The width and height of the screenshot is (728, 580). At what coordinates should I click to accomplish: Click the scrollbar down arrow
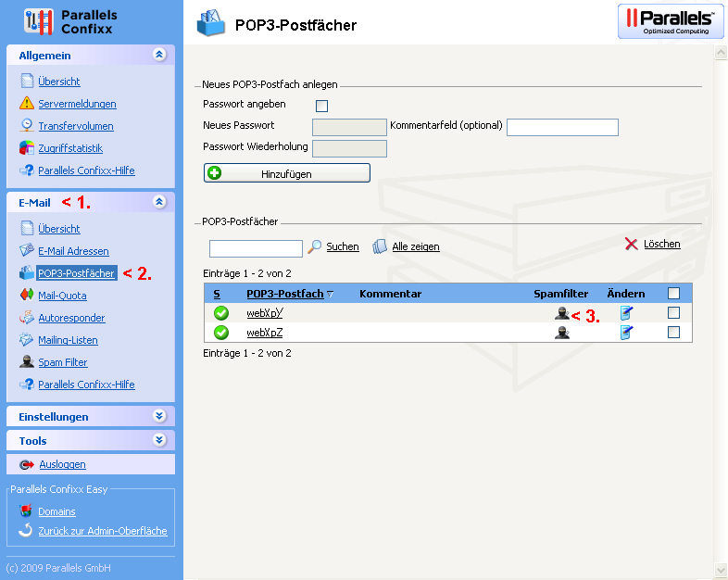pos(721,570)
